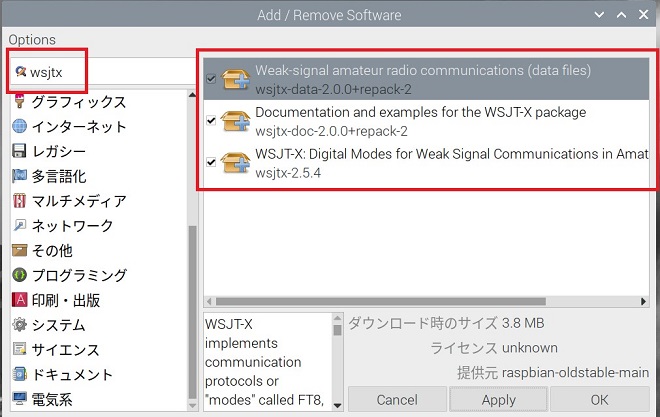Choose the Documentation (ドキュメント) category
The width and height of the screenshot is (660, 417).
coord(72,375)
